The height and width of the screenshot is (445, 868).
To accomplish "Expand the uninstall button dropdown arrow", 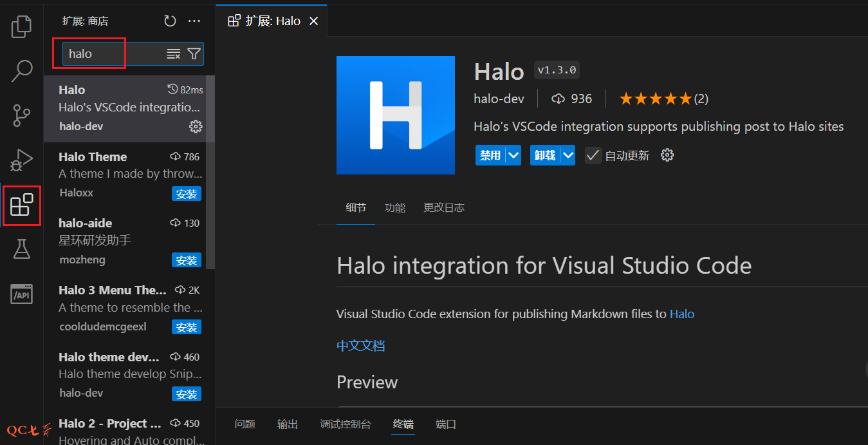I will pos(568,155).
